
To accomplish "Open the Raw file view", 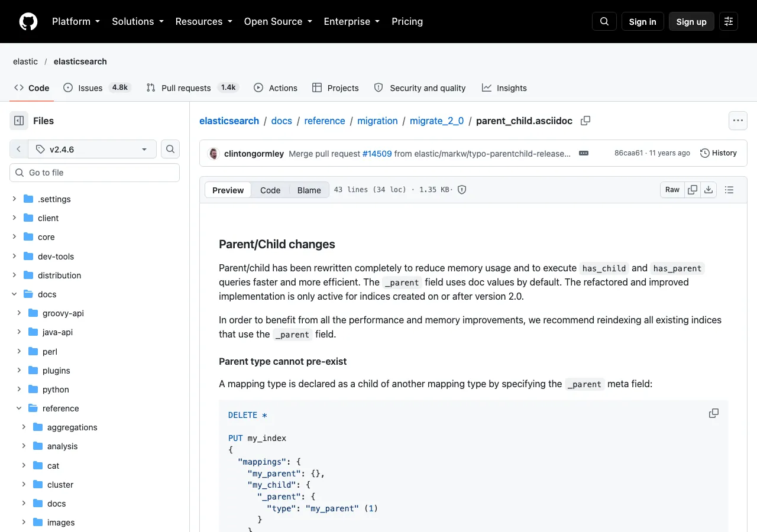I will click(672, 190).
